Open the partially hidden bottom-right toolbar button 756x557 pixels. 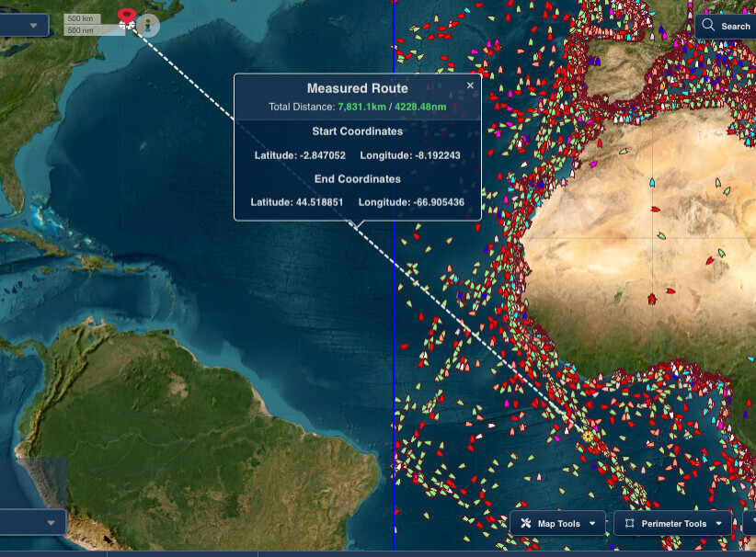click(x=749, y=524)
